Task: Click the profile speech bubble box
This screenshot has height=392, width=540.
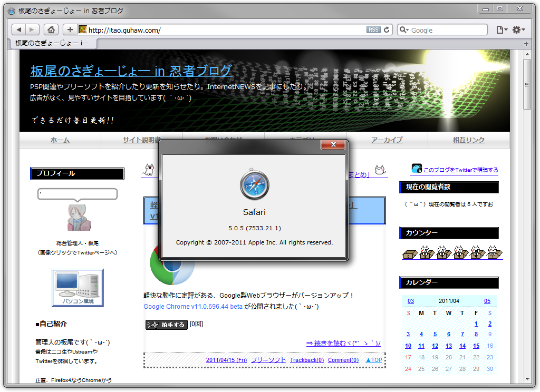Action: click(78, 194)
